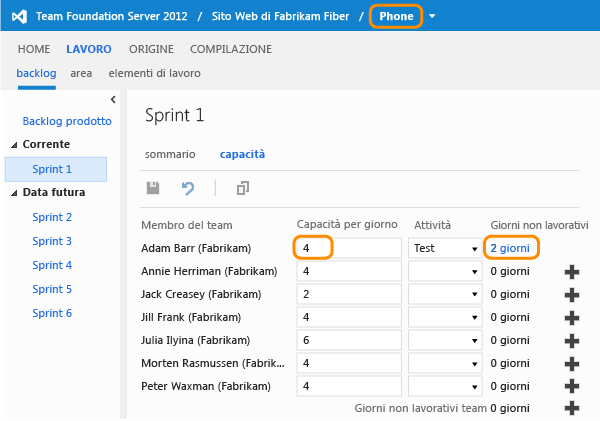The height and width of the screenshot is (421, 600).
Task: Add days off for Jack Creasey
Action: pos(572,295)
